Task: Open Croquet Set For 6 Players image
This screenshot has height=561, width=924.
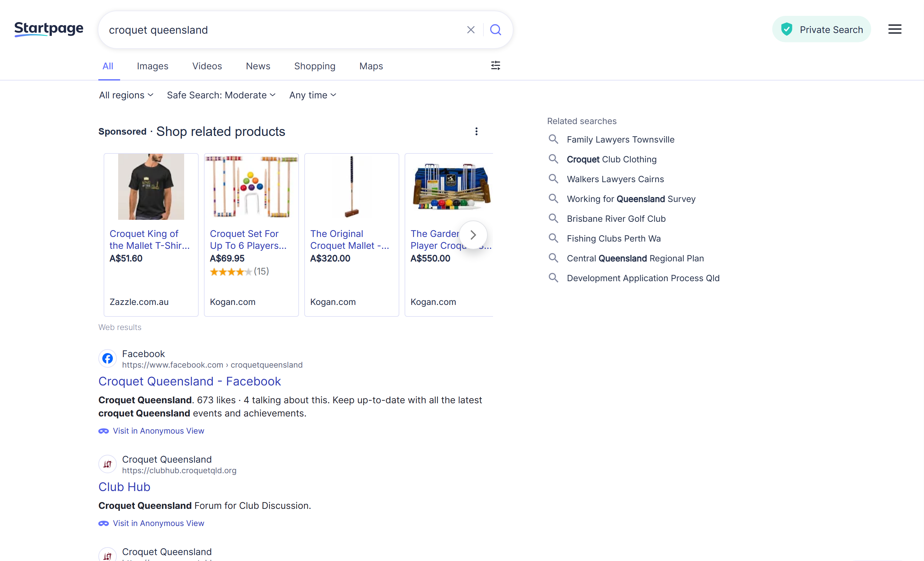Action: click(251, 186)
